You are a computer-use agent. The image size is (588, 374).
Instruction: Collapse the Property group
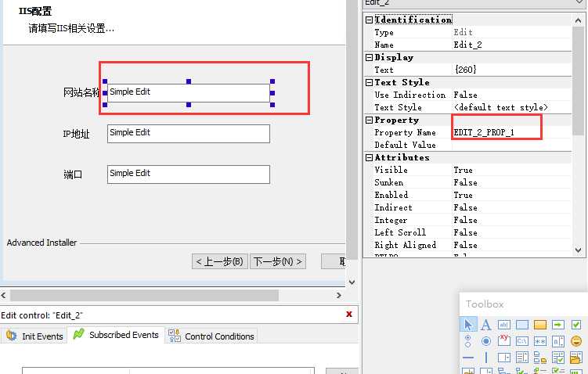pos(369,120)
